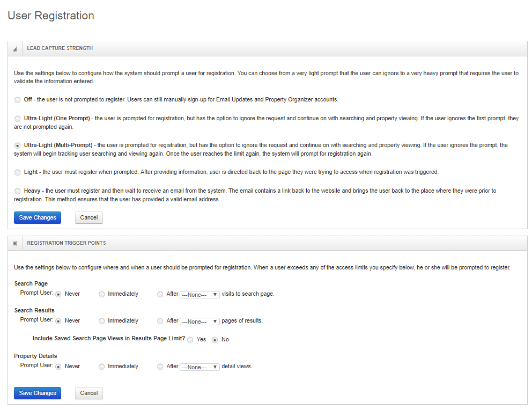The image size is (532, 409).
Task: Choose the Heavy registration option
Action: (x=17, y=191)
